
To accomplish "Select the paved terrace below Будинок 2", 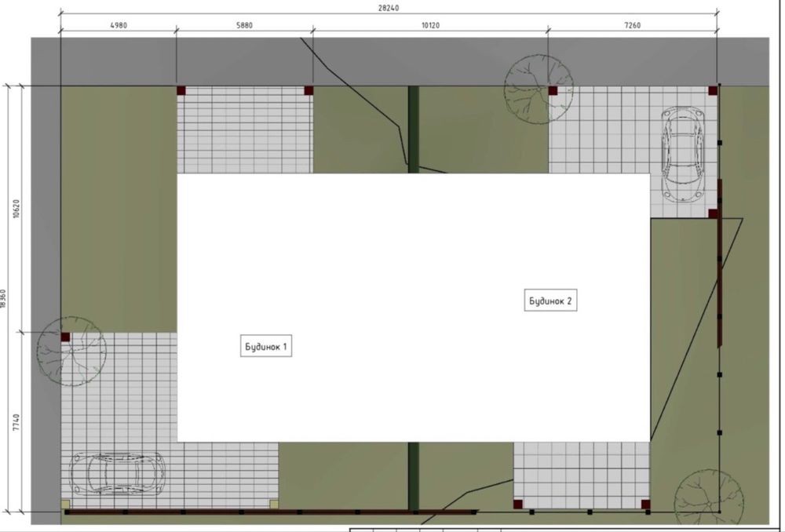I will [x=582, y=472].
